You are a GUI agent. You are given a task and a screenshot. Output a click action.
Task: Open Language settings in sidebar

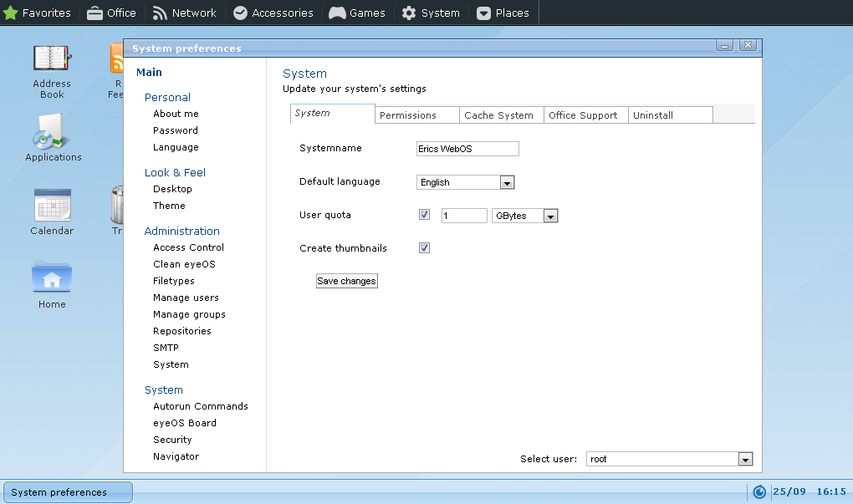pyautogui.click(x=176, y=147)
